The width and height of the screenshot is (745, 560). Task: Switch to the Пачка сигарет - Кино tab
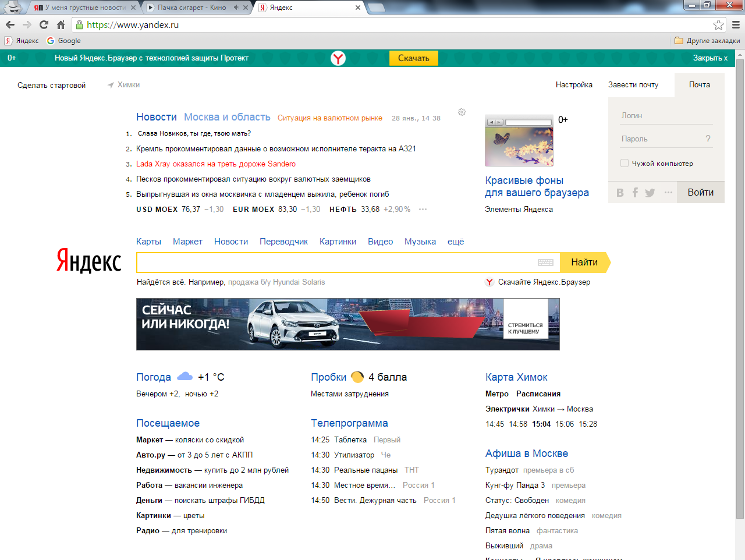(x=197, y=8)
